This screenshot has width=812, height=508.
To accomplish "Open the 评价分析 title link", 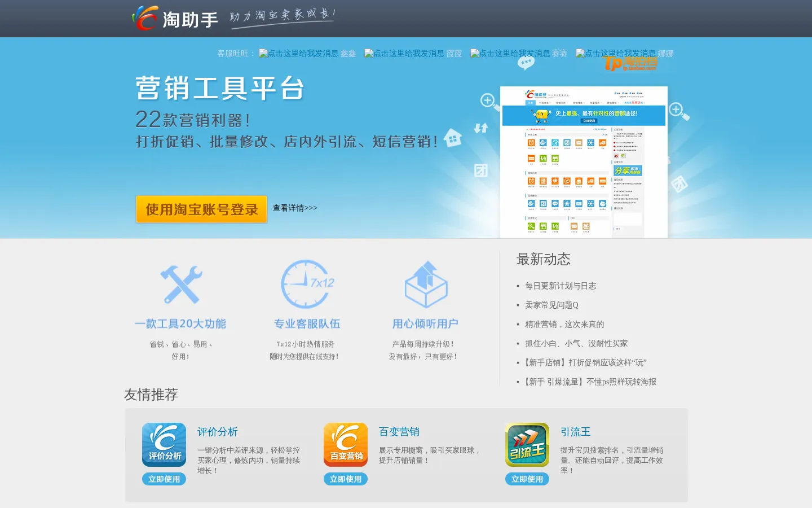I will (218, 432).
